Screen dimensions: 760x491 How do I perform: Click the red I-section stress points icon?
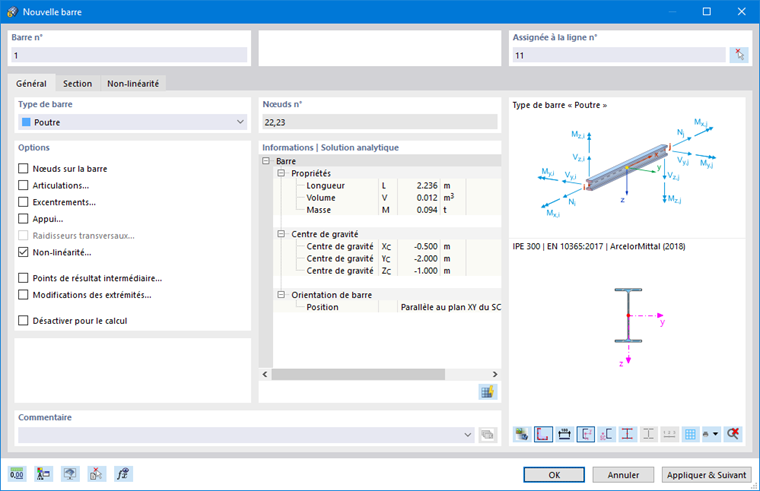click(x=627, y=434)
